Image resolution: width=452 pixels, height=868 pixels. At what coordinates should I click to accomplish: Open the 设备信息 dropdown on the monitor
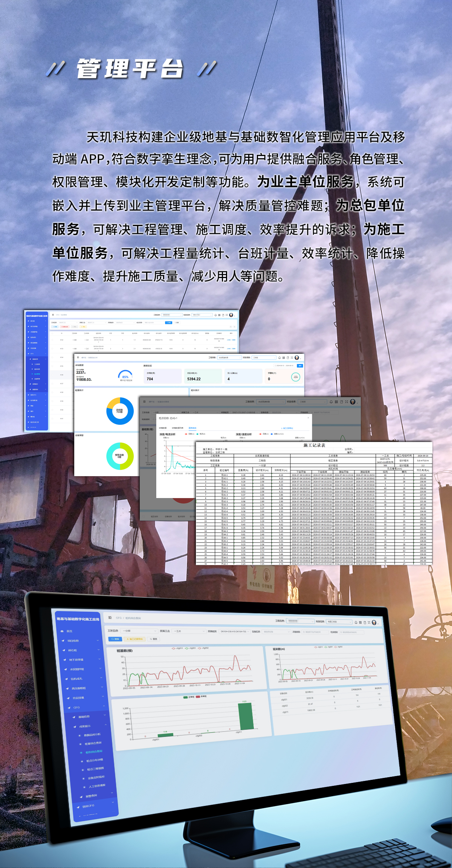pyautogui.click(x=277, y=632)
